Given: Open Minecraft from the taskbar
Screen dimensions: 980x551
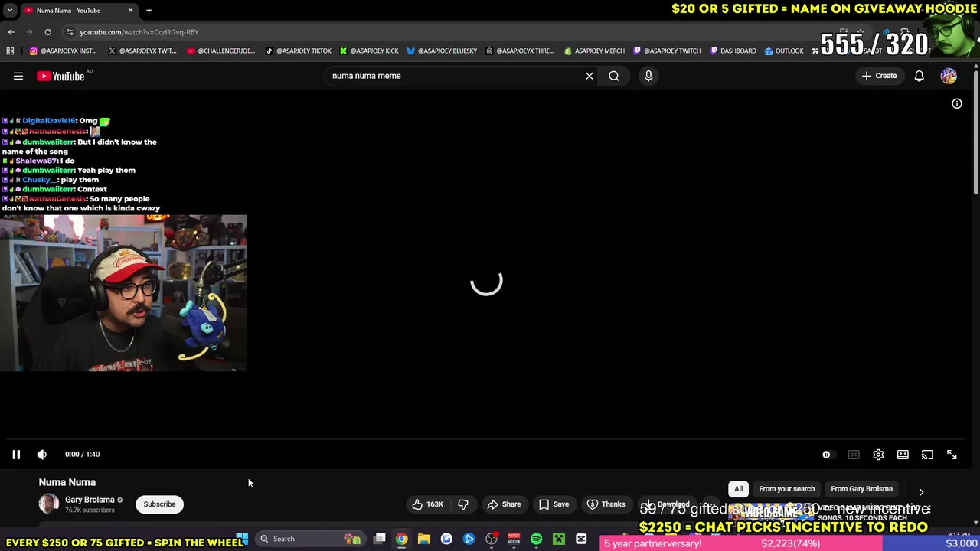Looking at the screenshot, I should (x=559, y=539).
